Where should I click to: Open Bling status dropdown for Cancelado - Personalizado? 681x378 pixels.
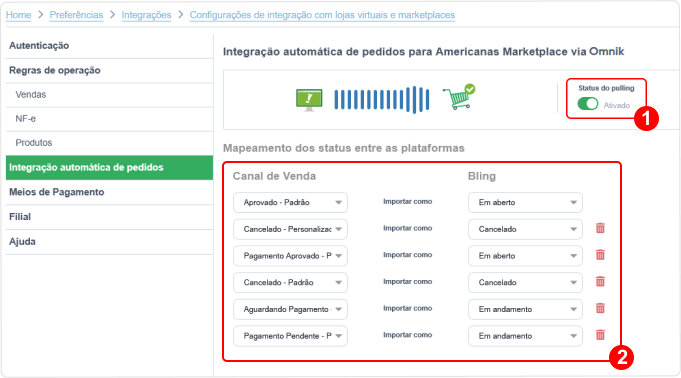pyautogui.click(x=525, y=229)
